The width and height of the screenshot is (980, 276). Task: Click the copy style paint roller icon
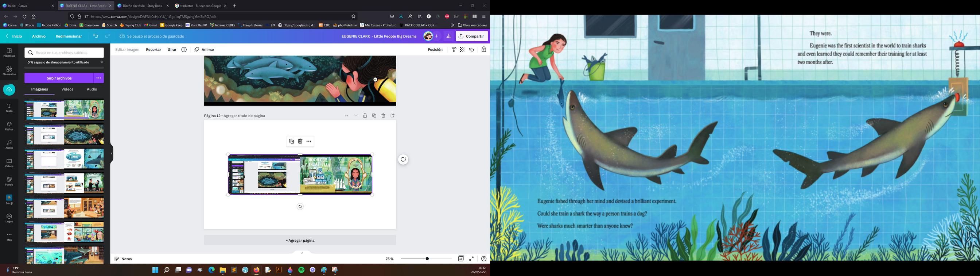coord(454,50)
